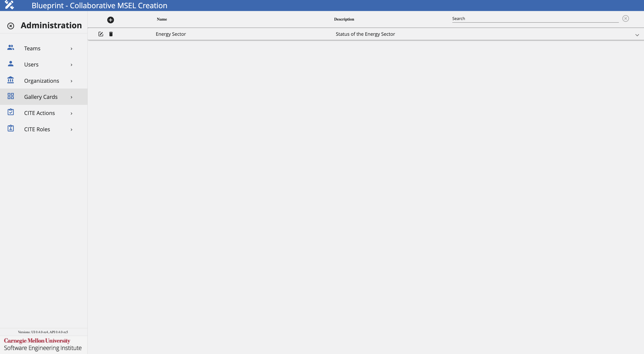Click the edit pencil icon for Energy Sector

point(100,34)
